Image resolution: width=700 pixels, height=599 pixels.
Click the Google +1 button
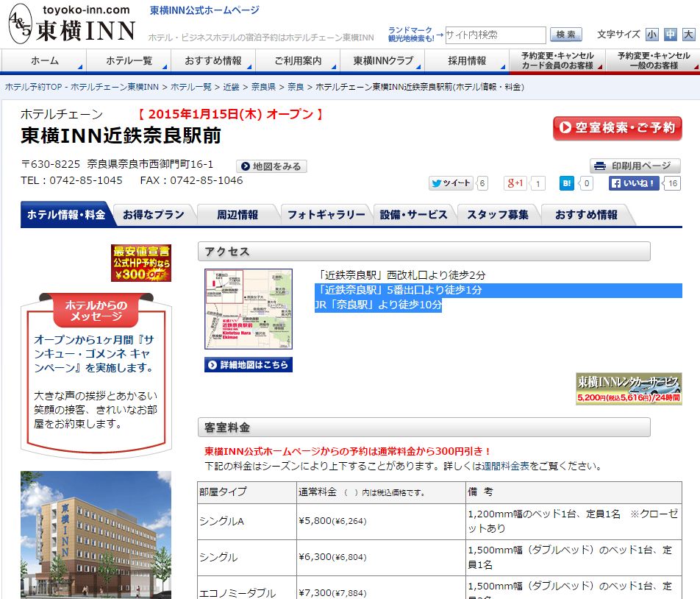pos(515,183)
